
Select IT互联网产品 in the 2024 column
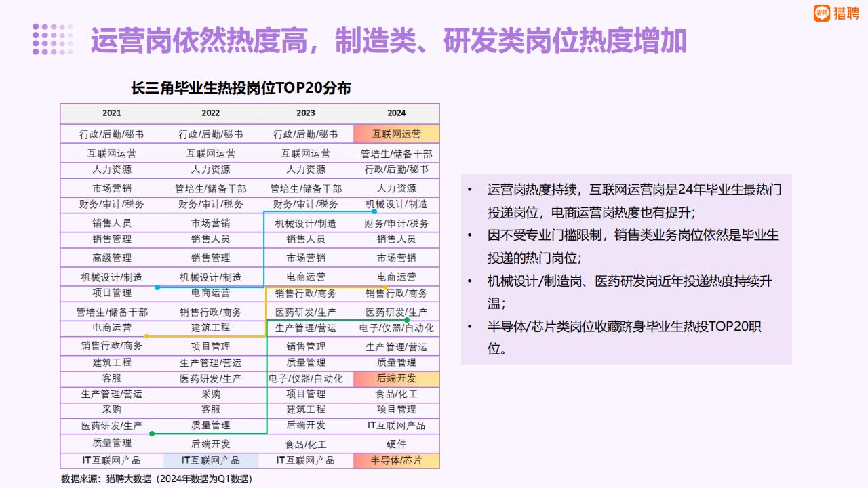coord(397,426)
